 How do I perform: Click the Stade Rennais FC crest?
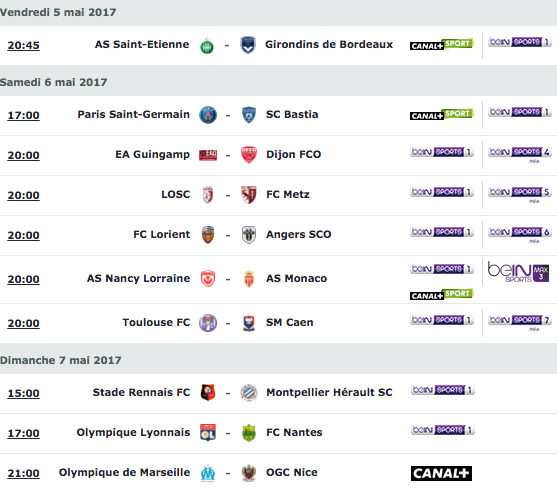(208, 393)
